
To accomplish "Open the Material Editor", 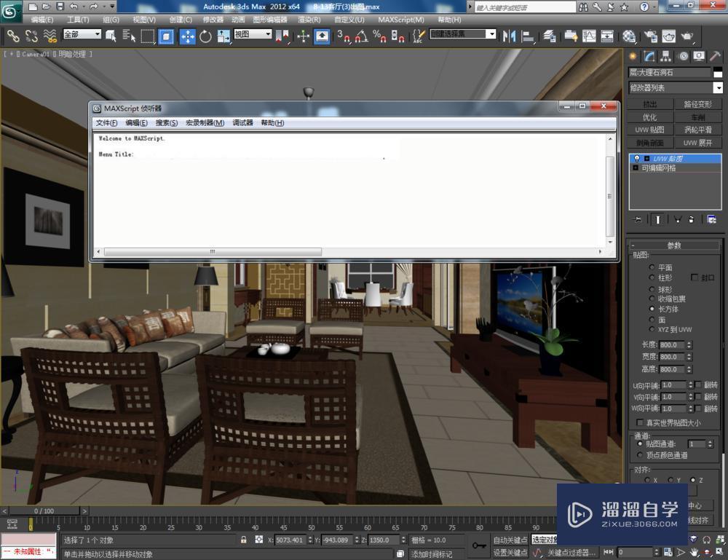I will (x=629, y=36).
